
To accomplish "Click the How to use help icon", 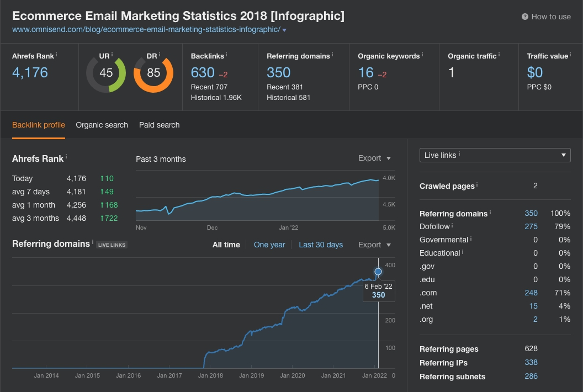I will click(524, 17).
